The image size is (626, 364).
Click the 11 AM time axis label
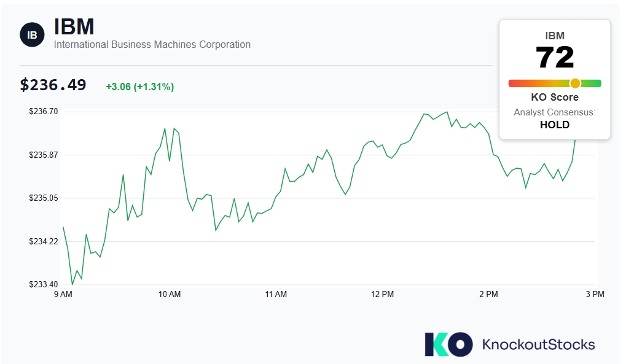coord(276,294)
